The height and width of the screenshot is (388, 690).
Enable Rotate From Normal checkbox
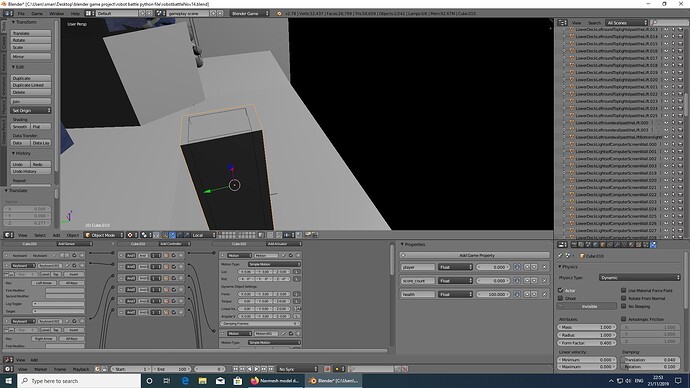624,298
